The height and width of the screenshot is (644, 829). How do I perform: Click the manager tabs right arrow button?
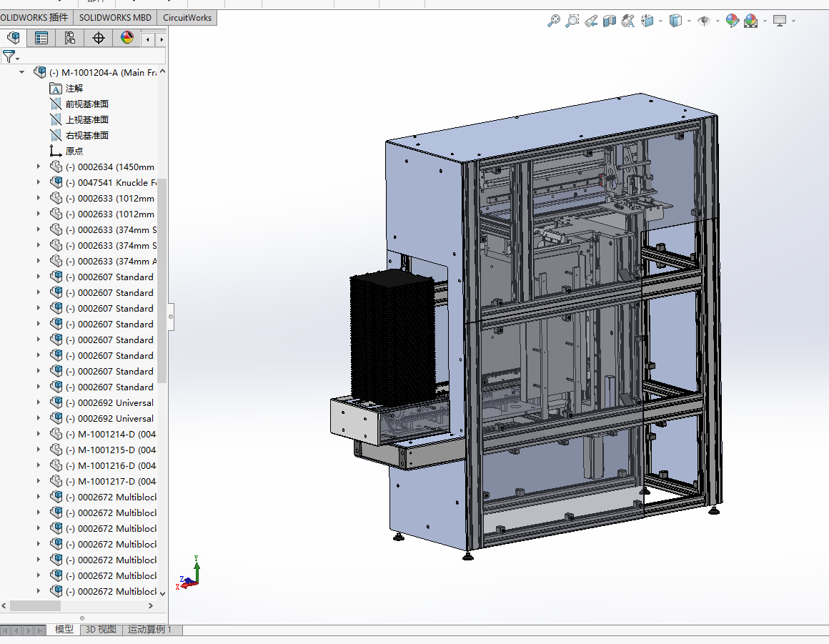pos(162,39)
